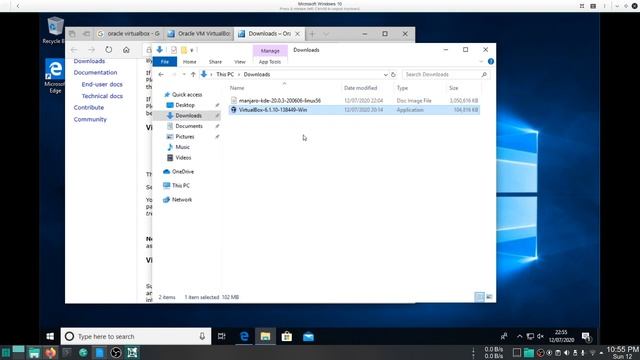The height and width of the screenshot is (360, 640).
Task: Click This PC in the address breadcrumb
Action: (x=225, y=75)
